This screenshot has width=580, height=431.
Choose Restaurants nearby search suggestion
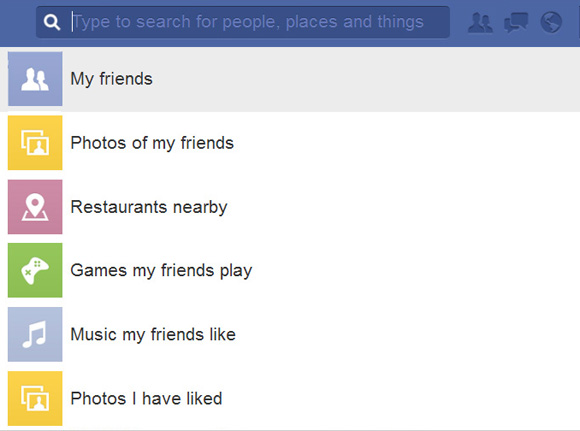coord(149,207)
